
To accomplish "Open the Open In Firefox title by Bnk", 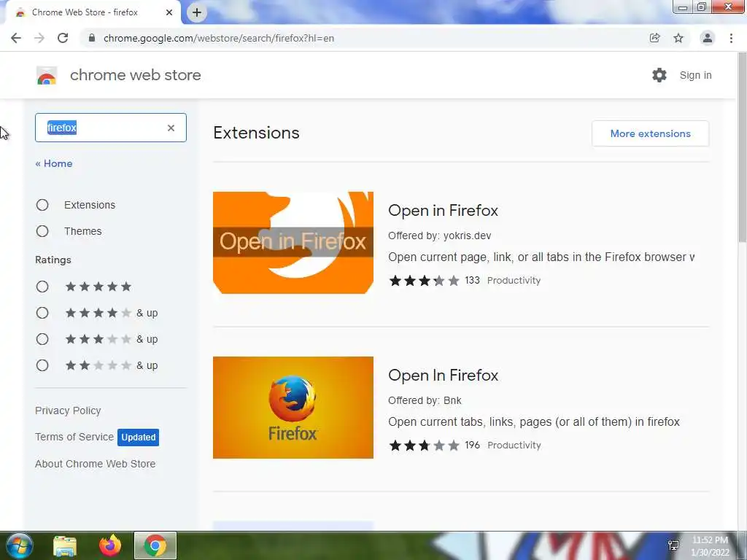I will tap(443, 376).
